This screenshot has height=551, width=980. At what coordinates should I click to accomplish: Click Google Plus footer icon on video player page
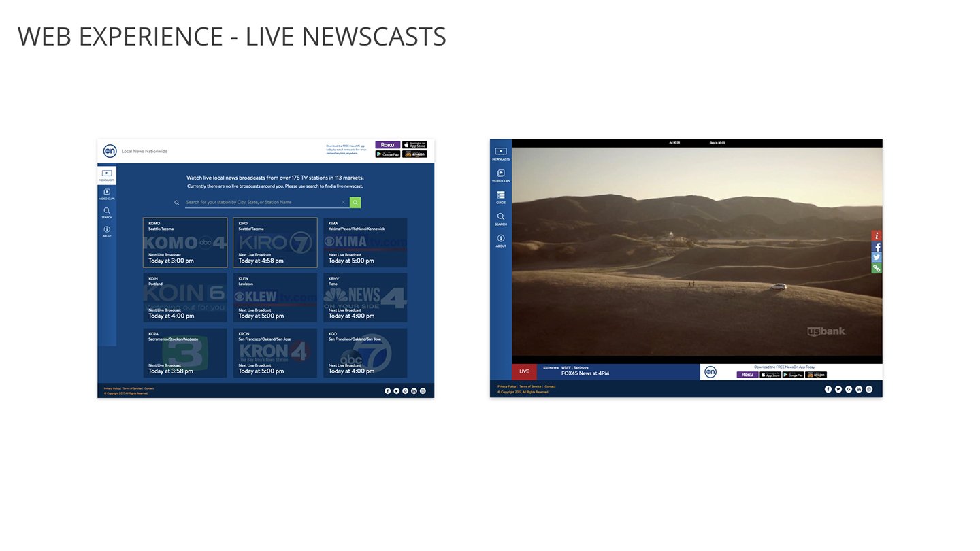[x=849, y=389]
